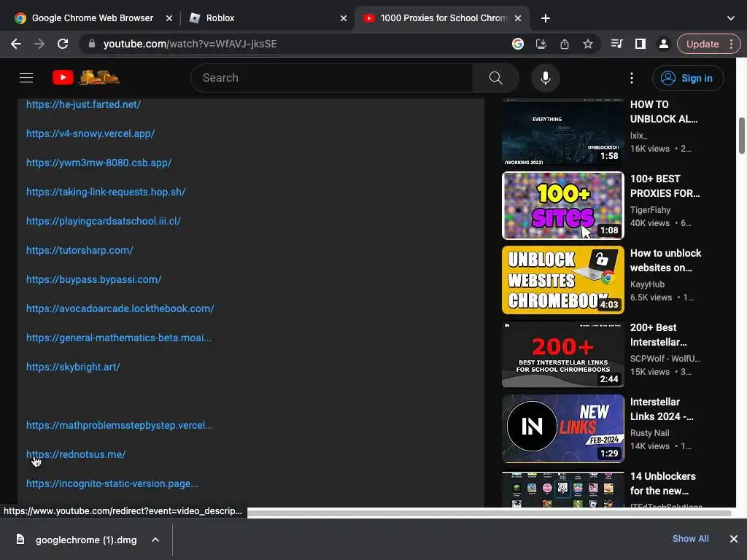
Task: Click the address bar URL
Action: 190,44
